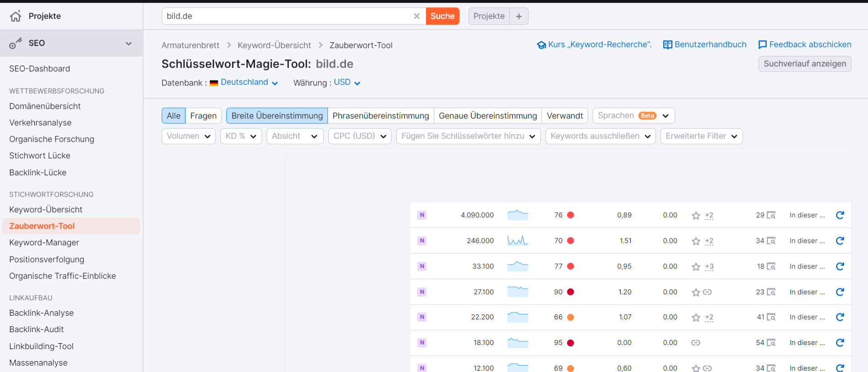Image resolution: width=868 pixels, height=372 pixels.
Task: Click link feature icon in 27.100 row
Action: point(707,292)
